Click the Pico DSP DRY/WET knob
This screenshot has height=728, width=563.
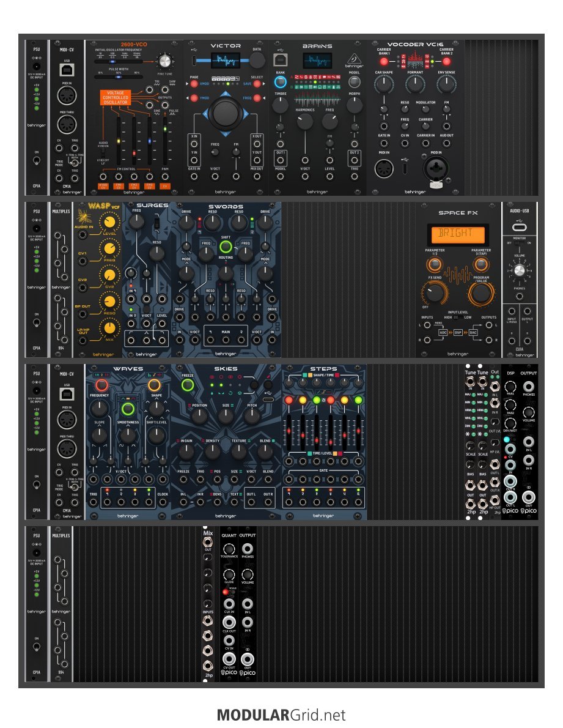point(510,423)
